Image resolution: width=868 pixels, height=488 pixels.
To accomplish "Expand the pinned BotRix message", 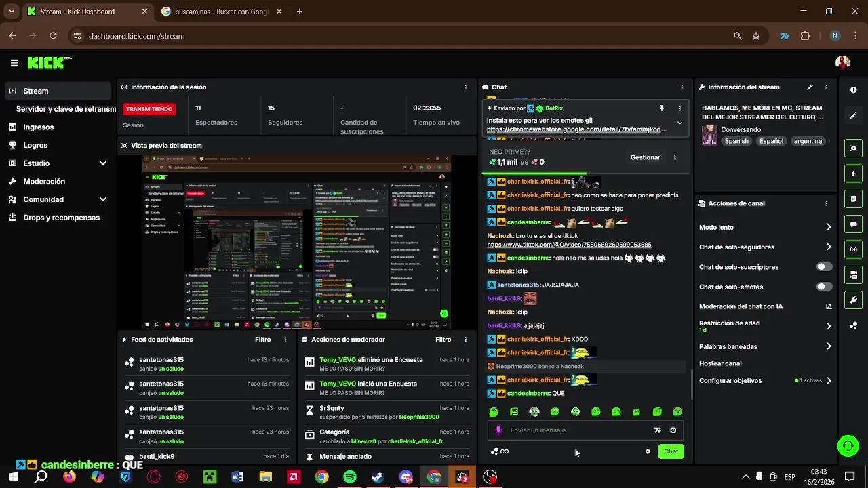I will point(679,123).
